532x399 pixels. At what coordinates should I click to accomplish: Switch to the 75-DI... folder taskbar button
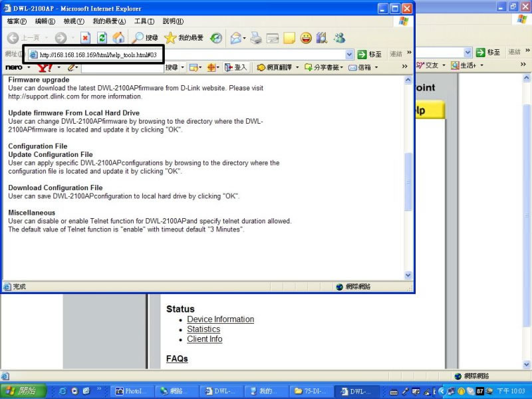(x=312, y=391)
